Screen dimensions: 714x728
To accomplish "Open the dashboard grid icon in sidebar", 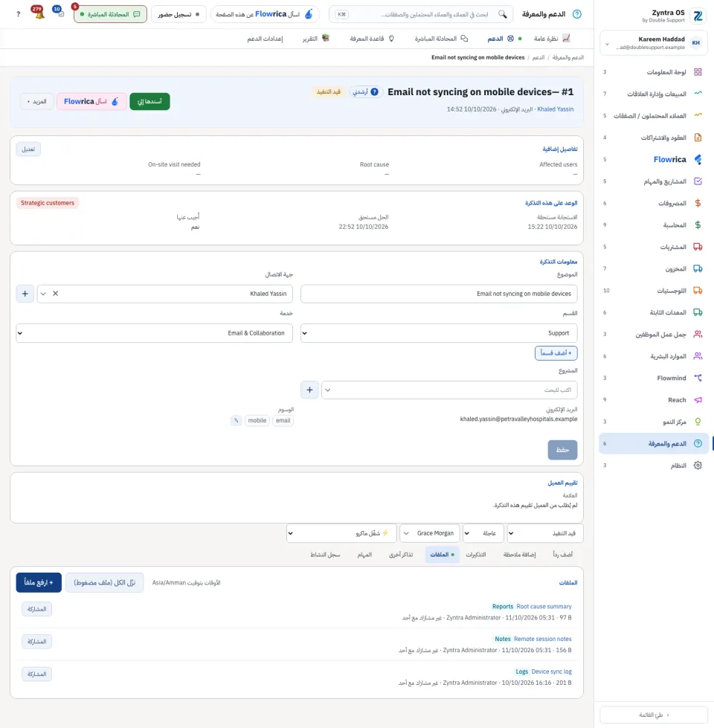I will [698, 72].
